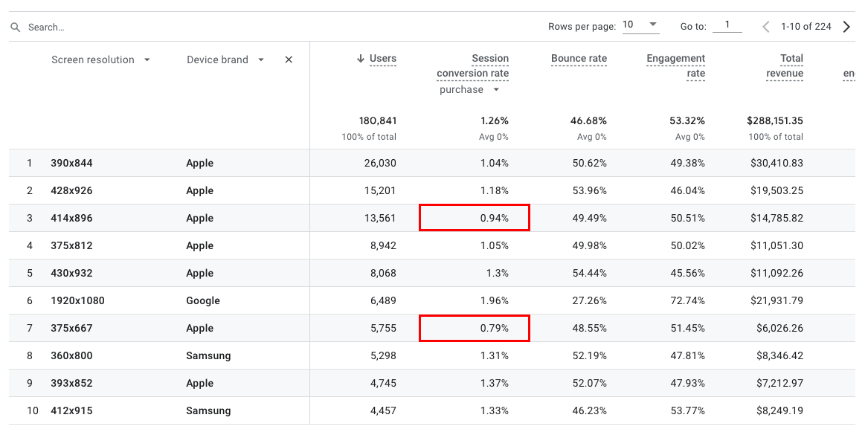Click the $288,151.35 total revenue value
Viewport: 868px width, 435px height.
coord(774,120)
